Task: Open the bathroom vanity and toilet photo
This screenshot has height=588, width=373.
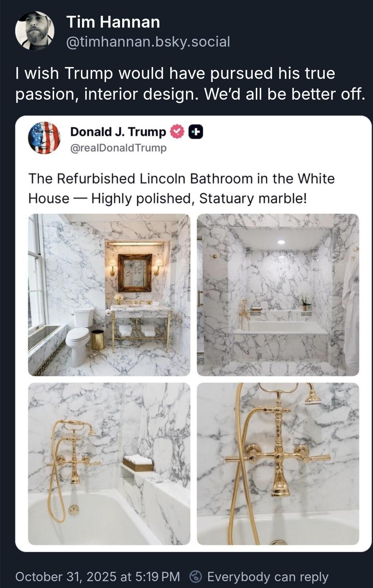Action: pos(109,295)
